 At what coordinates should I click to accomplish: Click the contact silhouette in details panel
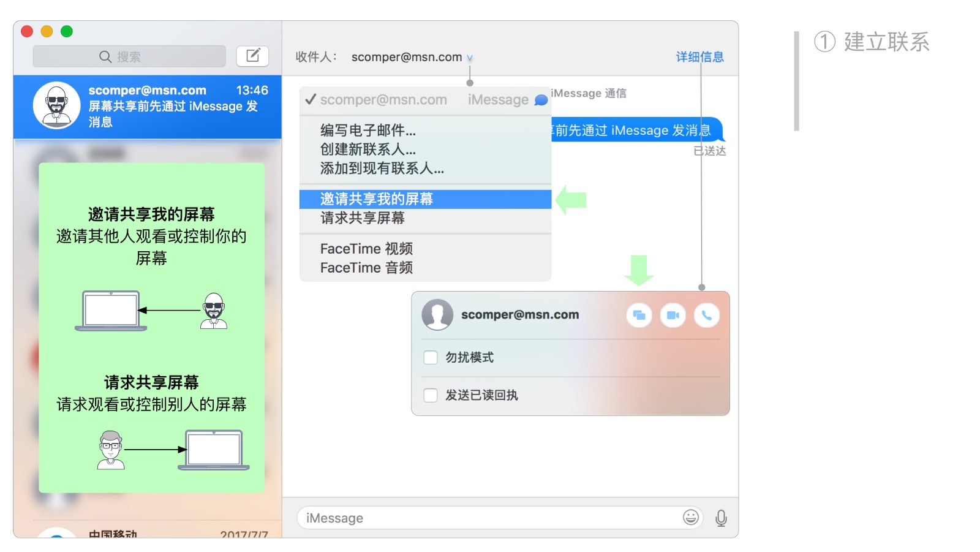[437, 315]
